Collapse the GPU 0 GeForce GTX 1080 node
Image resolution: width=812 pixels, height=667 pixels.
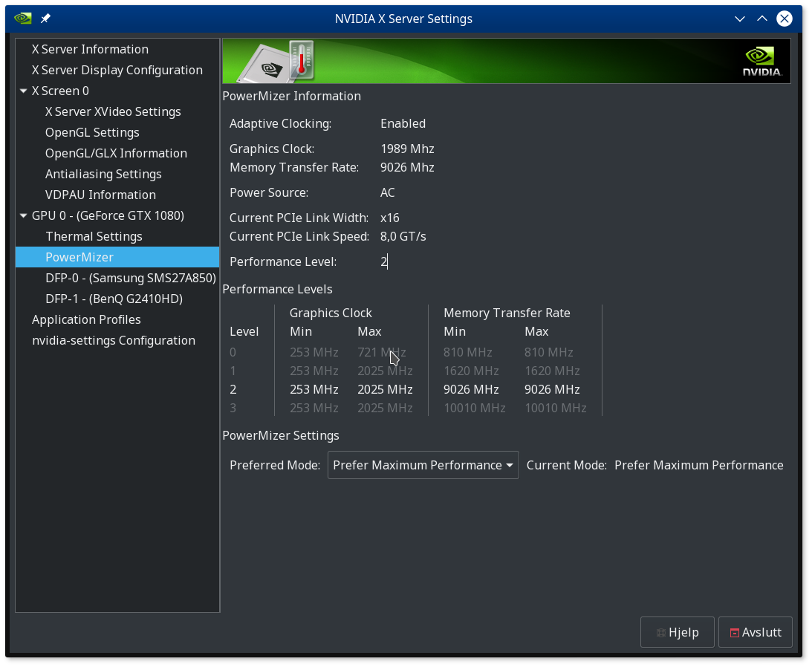(23, 215)
